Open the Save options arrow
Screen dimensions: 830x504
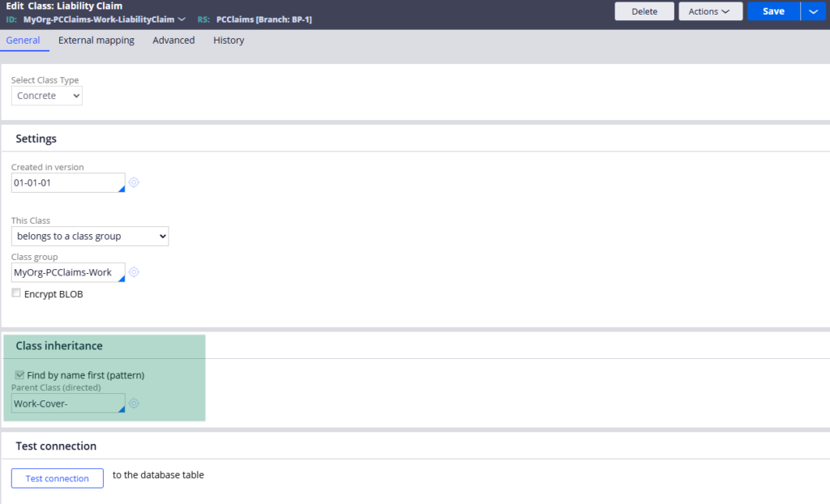(x=814, y=11)
